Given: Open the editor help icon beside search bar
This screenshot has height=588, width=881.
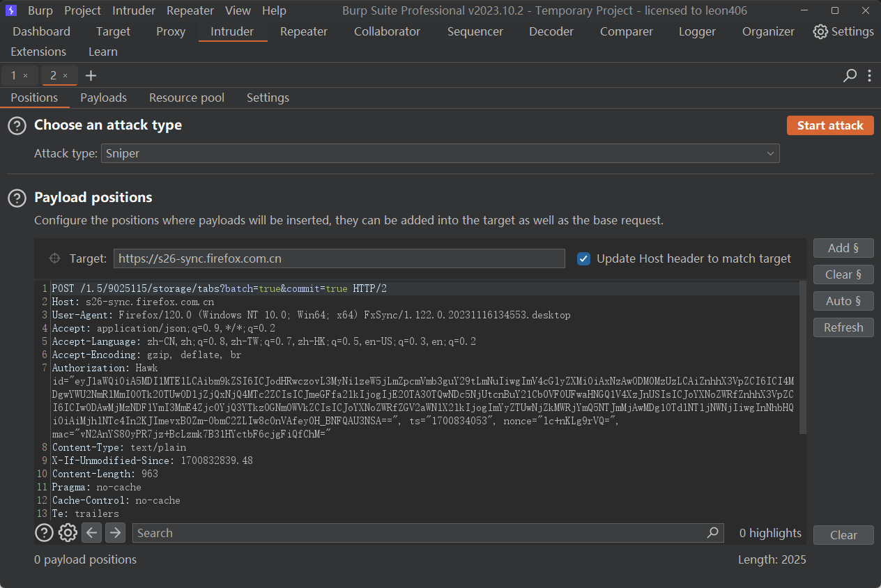Looking at the screenshot, I should click(44, 533).
